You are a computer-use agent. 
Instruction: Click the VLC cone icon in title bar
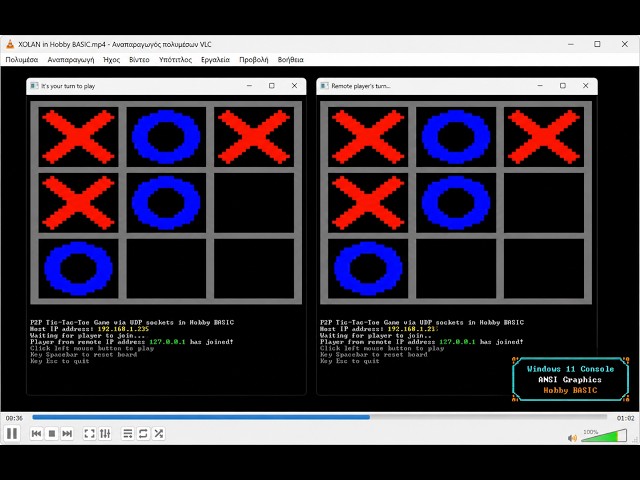tap(10, 44)
